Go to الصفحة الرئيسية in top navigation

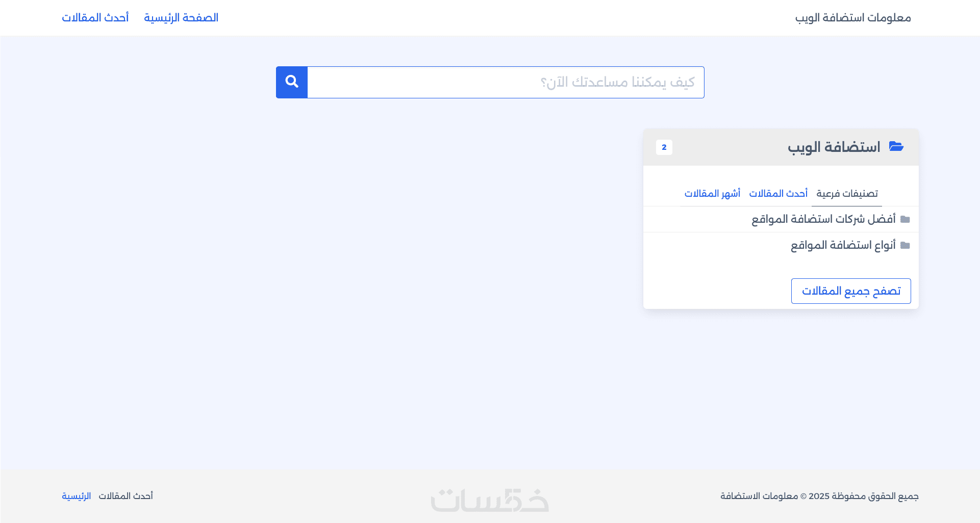(181, 18)
